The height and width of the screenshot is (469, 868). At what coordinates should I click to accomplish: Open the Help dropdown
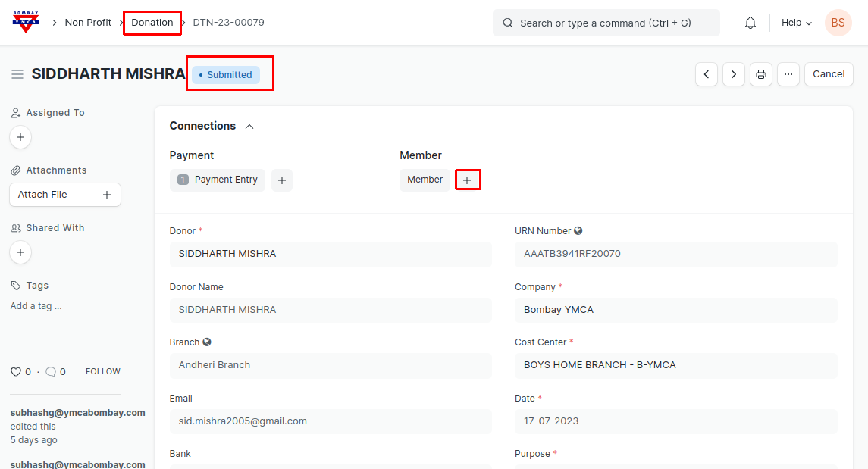coord(796,23)
